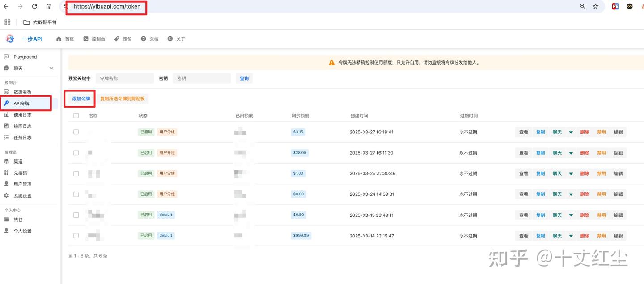Expand the action dropdown on the last token row

pos(571,235)
